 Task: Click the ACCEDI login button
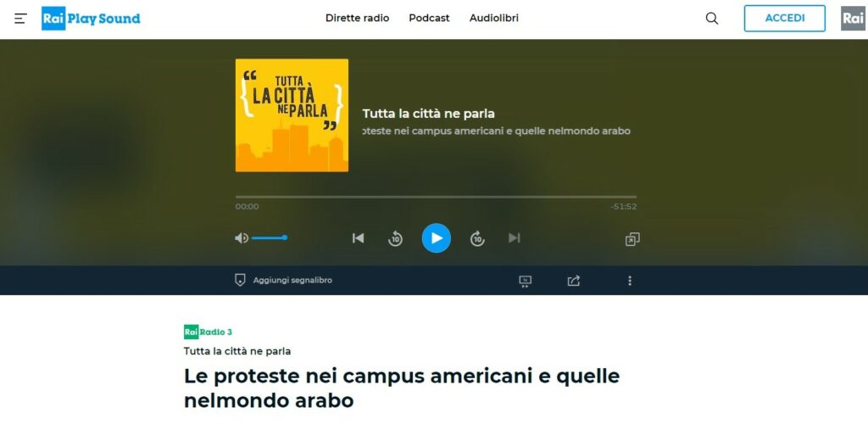click(784, 19)
